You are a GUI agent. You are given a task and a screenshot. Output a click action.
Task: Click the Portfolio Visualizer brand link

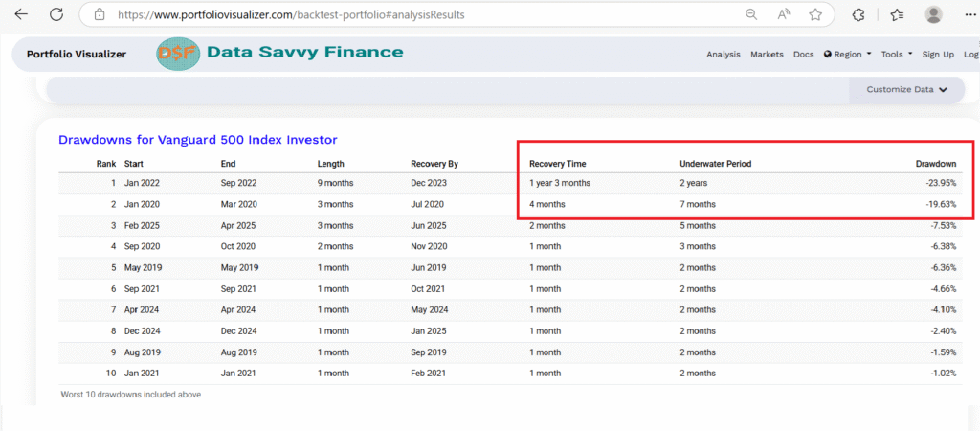pyautogui.click(x=76, y=55)
